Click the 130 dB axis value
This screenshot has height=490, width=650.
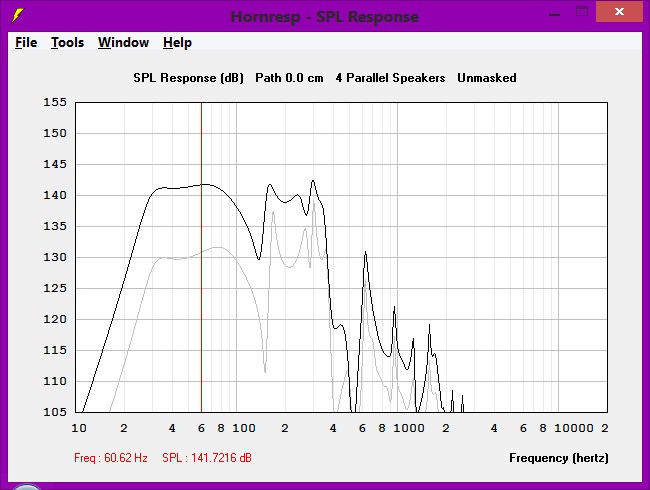pyautogui.click(x=55, y=257)
